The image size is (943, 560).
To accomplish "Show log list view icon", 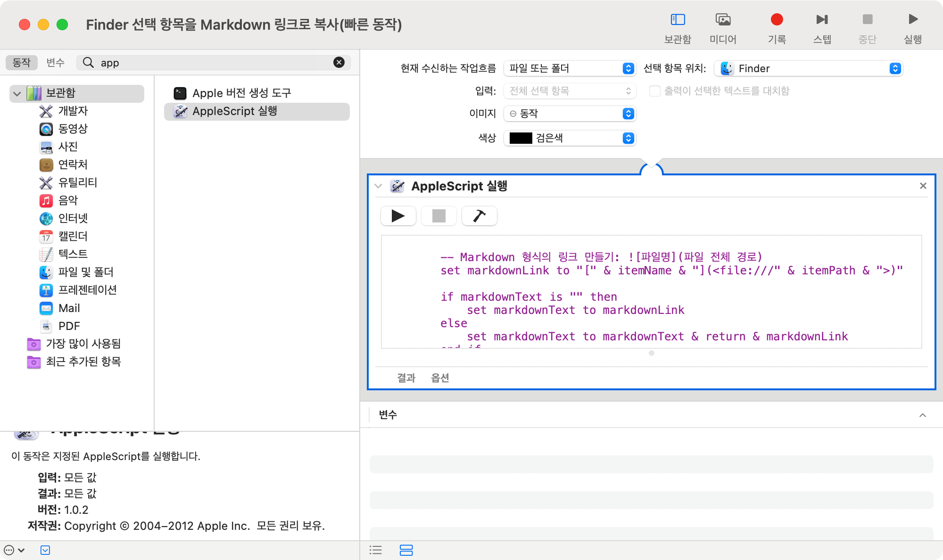I will point(376,550).
